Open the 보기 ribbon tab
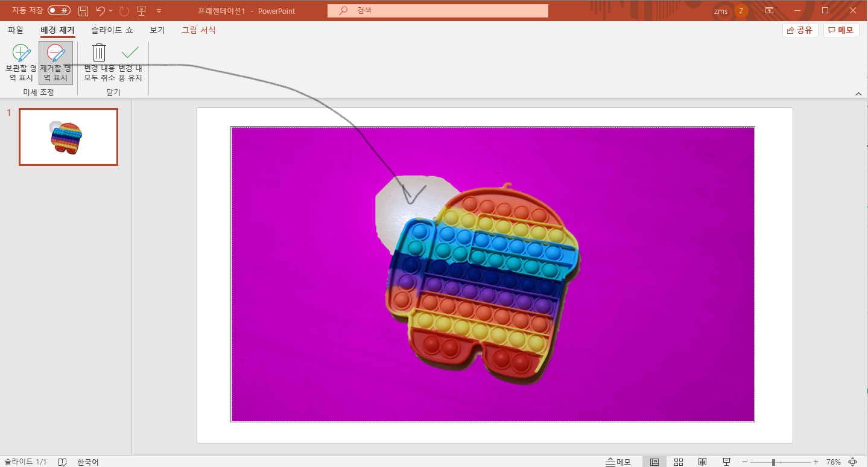868x467 pixels. point(157,30)
